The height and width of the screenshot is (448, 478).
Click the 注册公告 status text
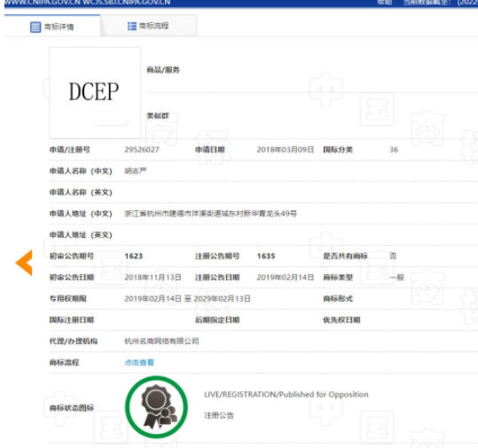[x=218, y=415]
